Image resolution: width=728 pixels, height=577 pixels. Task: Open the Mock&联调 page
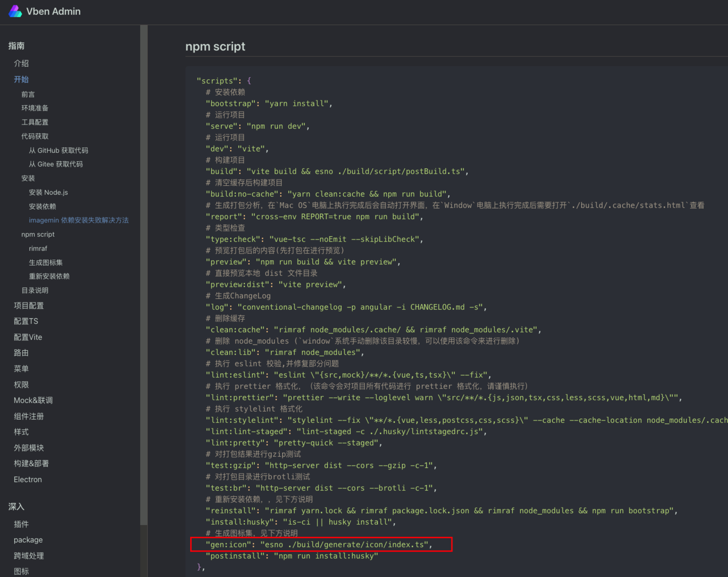tap(33, 400)
